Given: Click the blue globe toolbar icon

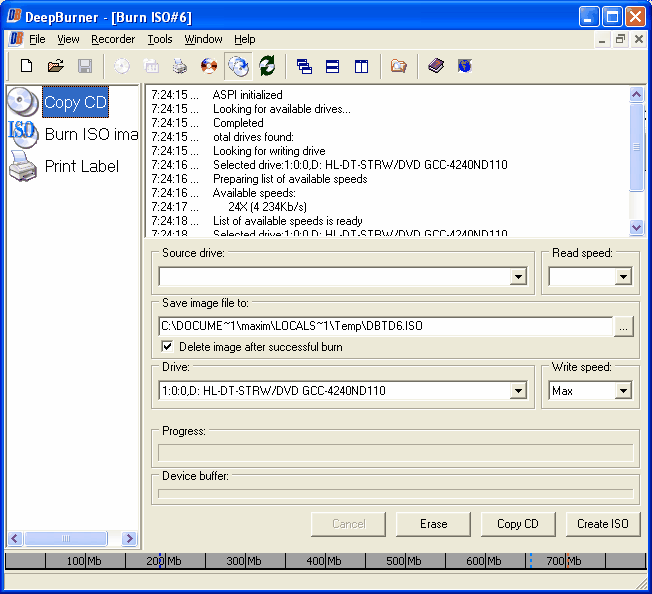Looking at the screenshot, I should click(x=464, y=66).
